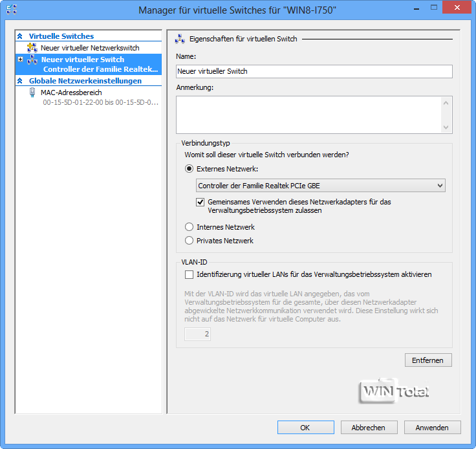Click the Abbrechen button
Viewport: 476px width, 449px height.
[x=369, y=428]
